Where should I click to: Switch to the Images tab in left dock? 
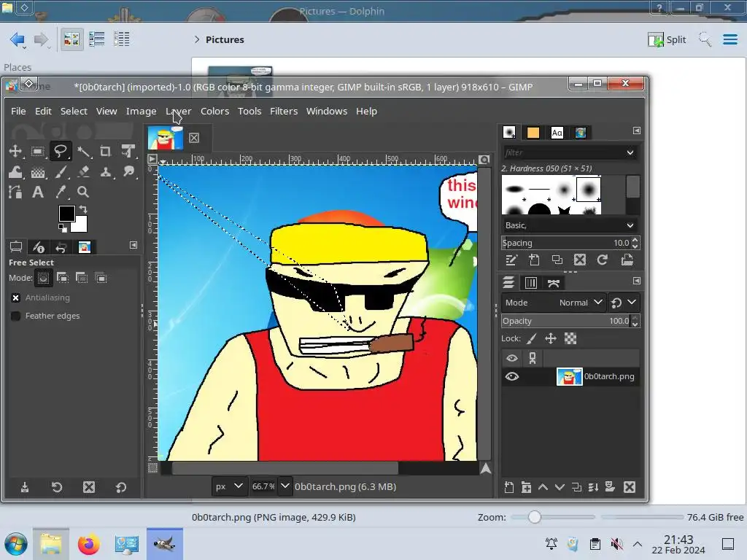[85, 246]
